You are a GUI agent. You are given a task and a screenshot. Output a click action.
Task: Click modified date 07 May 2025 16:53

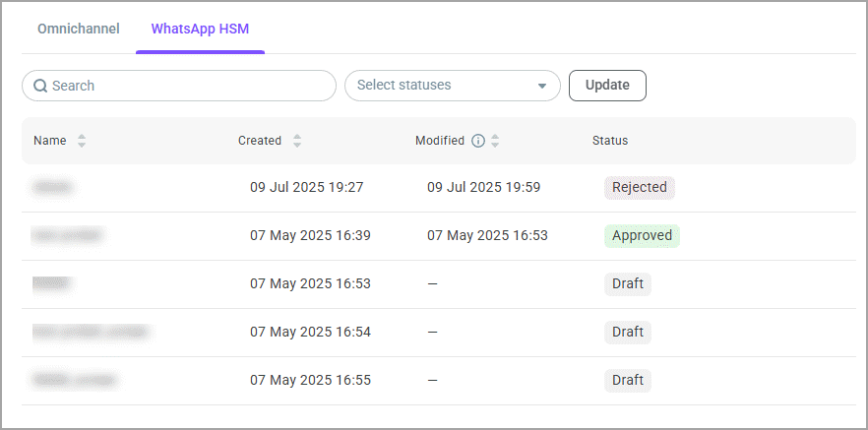tap(488, 236)
